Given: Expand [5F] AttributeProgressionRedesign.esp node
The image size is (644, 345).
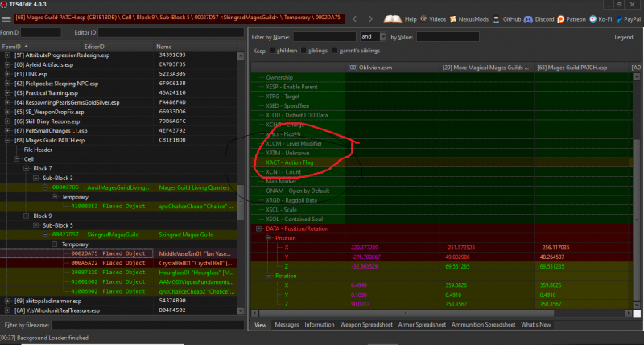Looking at the screenshot, I should coord(7,55).
